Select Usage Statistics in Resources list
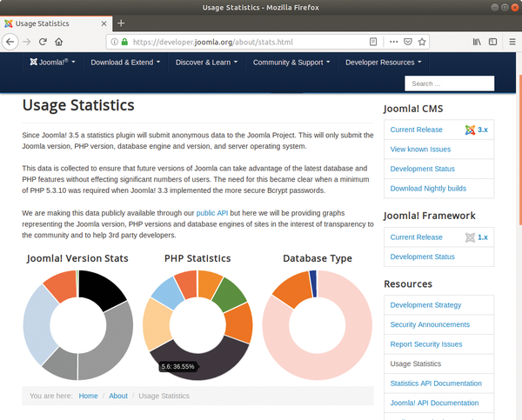Viewport: 522px width, 420px height. point(416,363)
